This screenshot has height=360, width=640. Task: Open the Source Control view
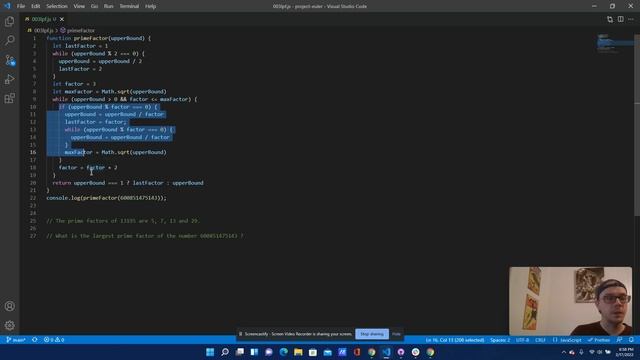(9, 60)
